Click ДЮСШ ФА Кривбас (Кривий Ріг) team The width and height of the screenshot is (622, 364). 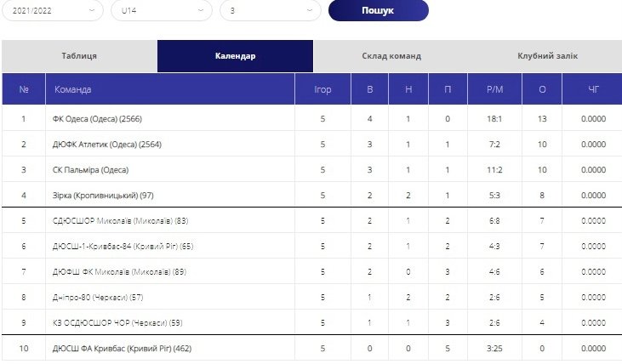tap(122, 349)
